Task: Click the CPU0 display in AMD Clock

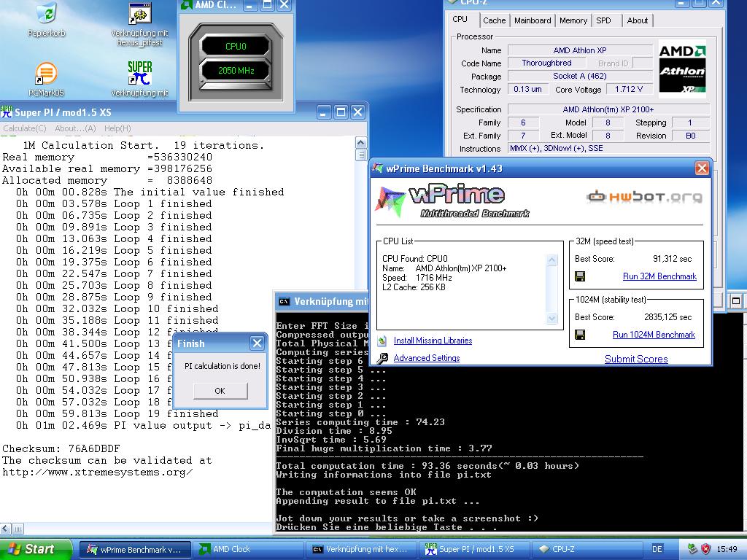Action: (236, 46)
